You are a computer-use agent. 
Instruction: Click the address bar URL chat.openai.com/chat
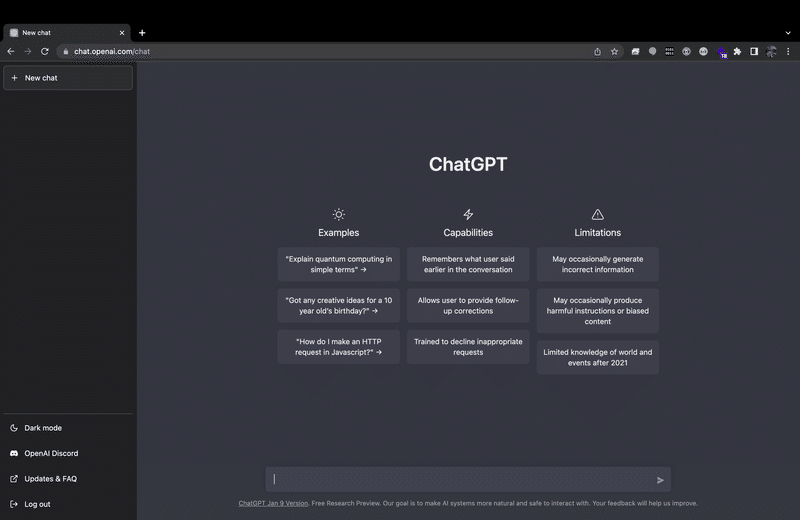tap(112, 51)
